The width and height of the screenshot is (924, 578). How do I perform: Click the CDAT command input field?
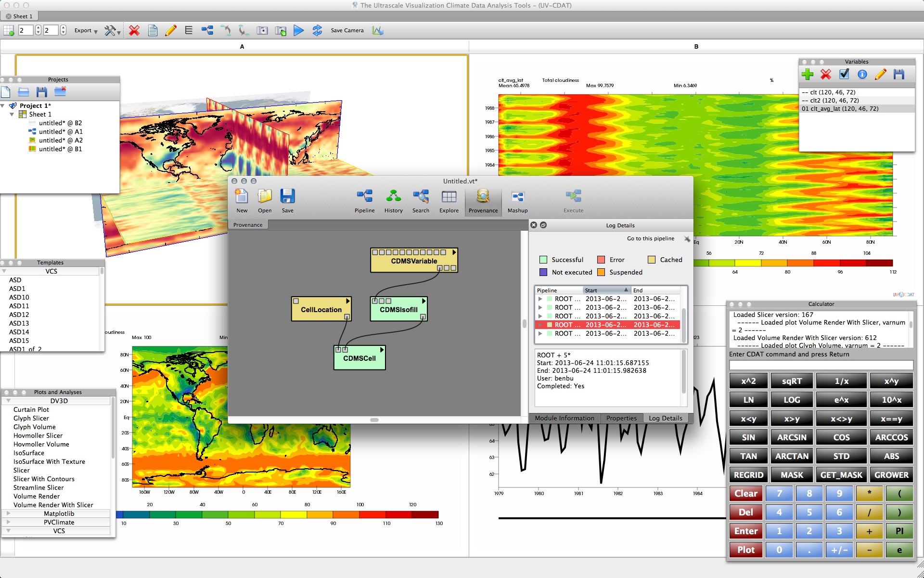[821, 366]
